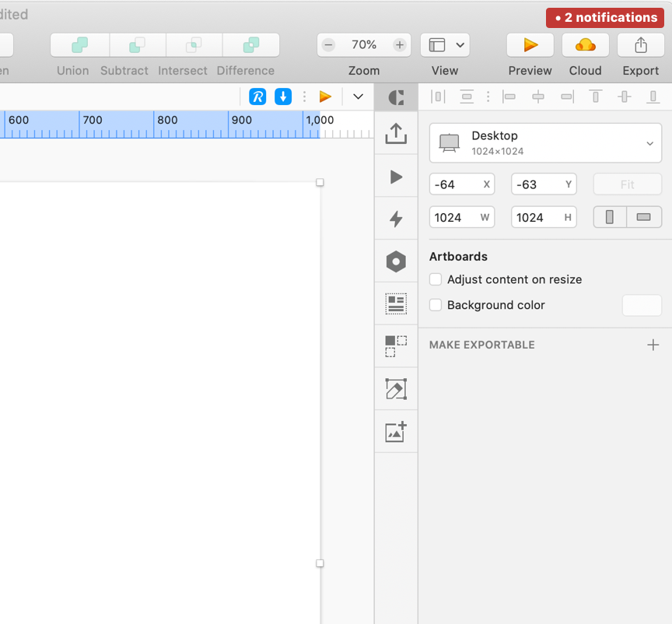672x624 pixels.
Task: Open the View dropdown in the toolbar
Action: click(445, 44)
